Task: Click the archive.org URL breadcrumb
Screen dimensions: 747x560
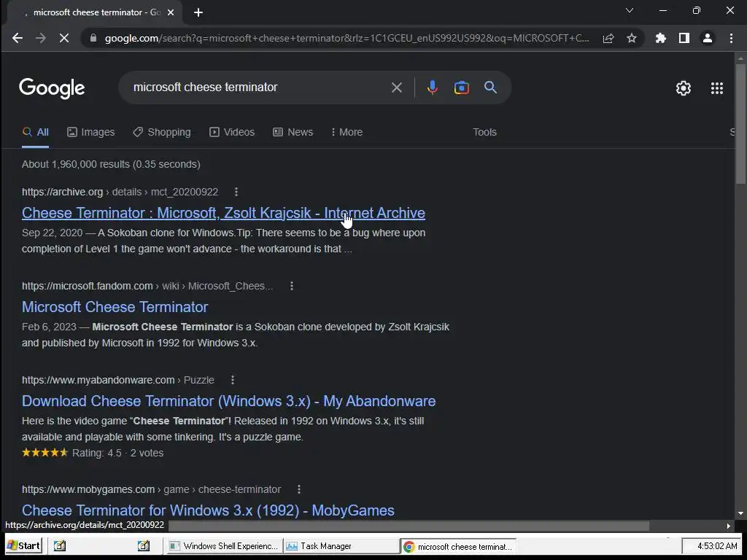Action: pyautogui.click(x=120, y=192)
